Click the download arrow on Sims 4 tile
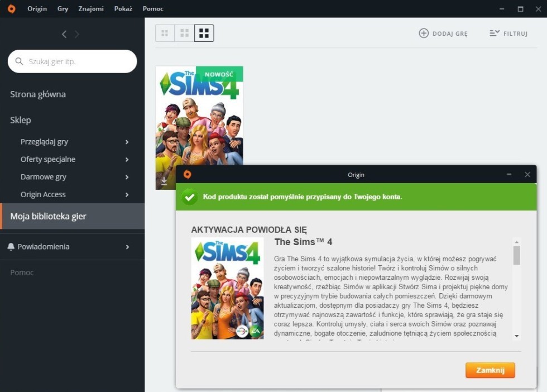Viewport: 547px width, 392px height. coord(164,181)
